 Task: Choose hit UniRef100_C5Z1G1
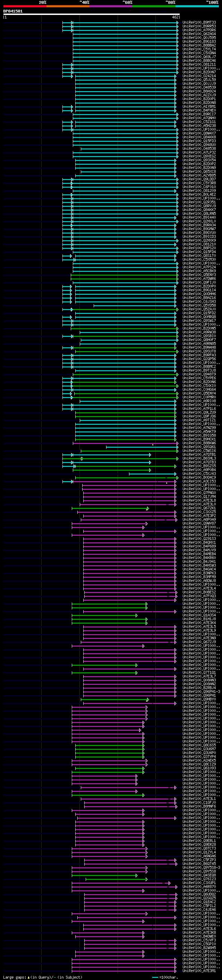199,122
